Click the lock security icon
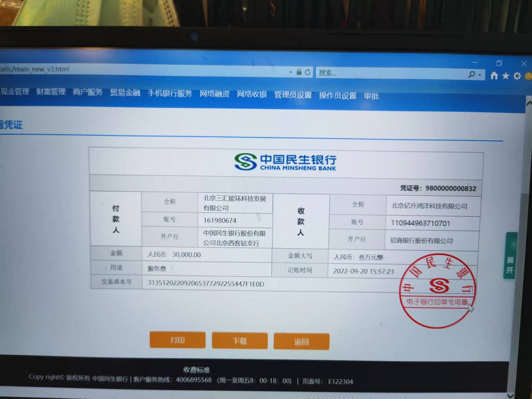The width and height of the screenshot is (532, 399). (x=299, y=72)
